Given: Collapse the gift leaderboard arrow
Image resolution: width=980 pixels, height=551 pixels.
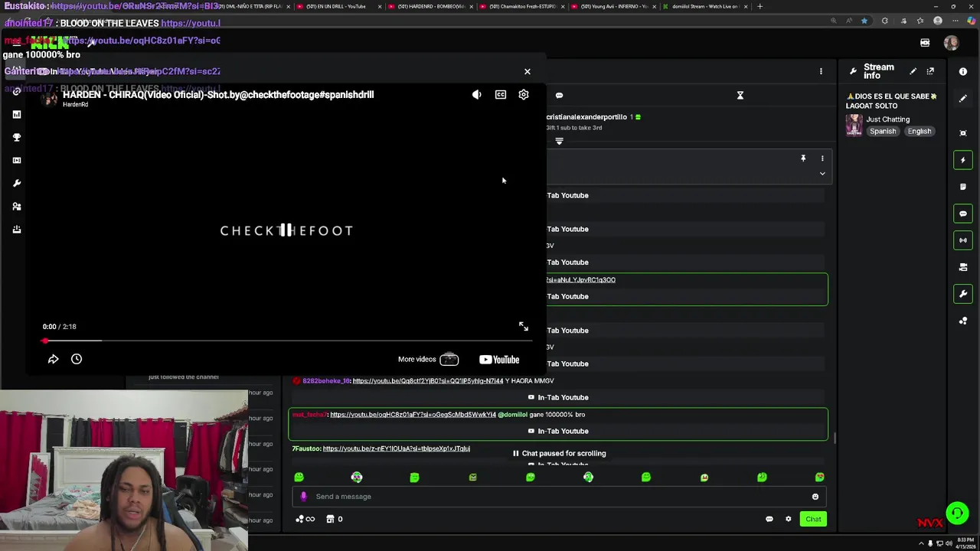Looking at the screenshot, I should (559, 142).
